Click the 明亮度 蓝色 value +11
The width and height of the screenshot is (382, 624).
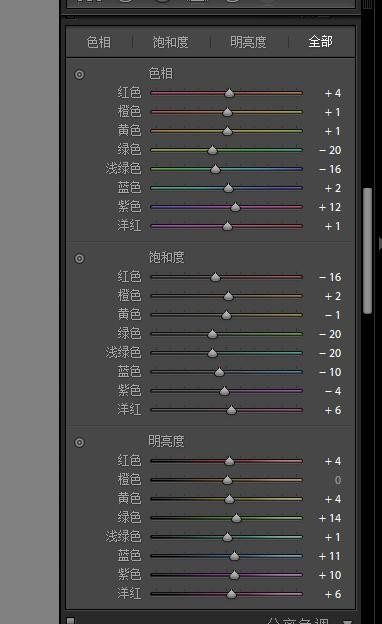click(329, 556)
